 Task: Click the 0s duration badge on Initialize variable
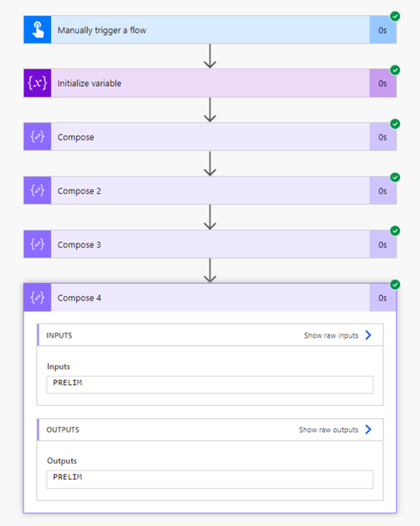click(x=383, y=84)
